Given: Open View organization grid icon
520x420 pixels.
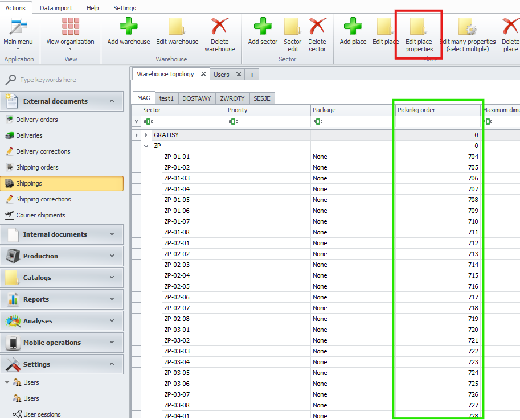Looking at the screenshot, I should pyautogui.click(x=70, y=27).
